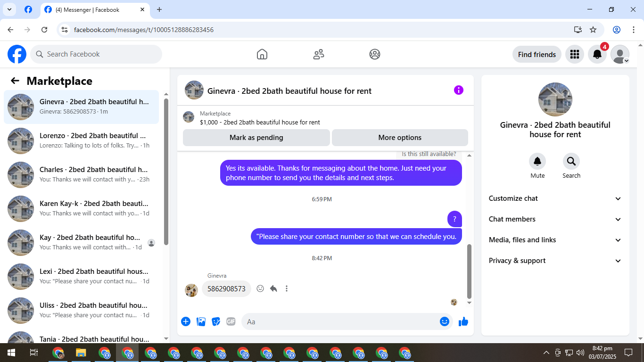Viewport: 644px width, 362px height.
Task: Open the tab search dropdown
Action: click(x=9, y=9)
